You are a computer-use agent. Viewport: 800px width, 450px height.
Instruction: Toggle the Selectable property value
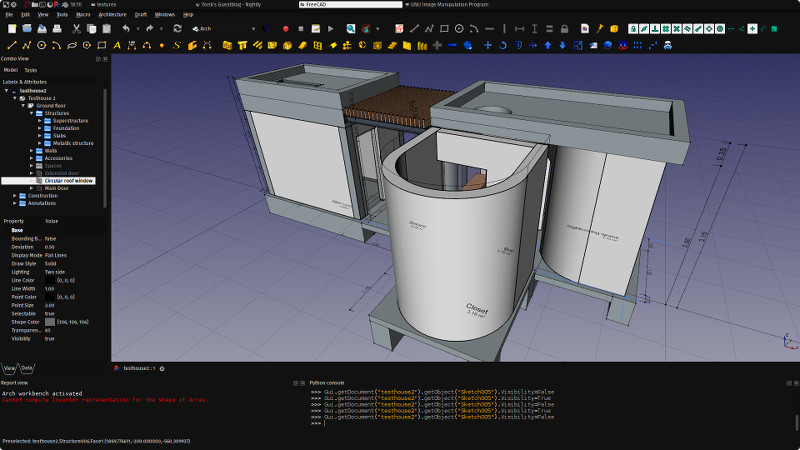pyautogui.click(x=50, y=312)
